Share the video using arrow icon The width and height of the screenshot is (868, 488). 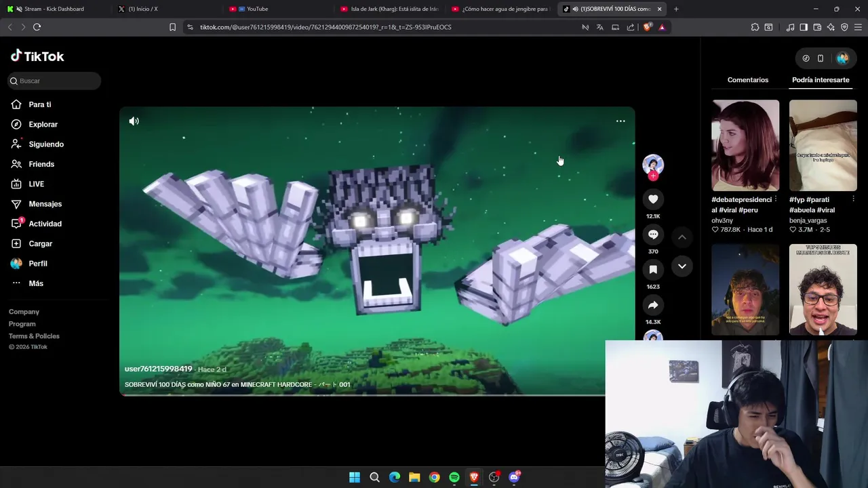click(653, 305)
